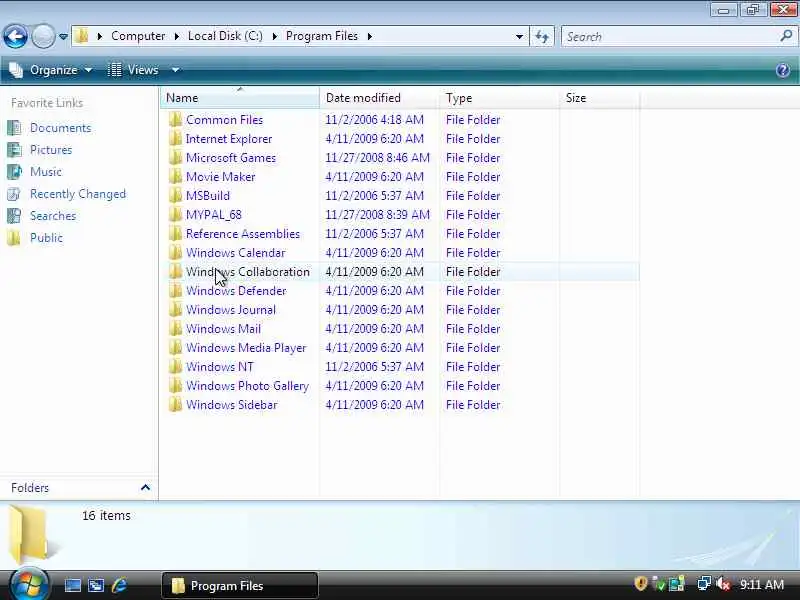The image size is (800, 600).
Task: Click File Folder type in Windows Sidebar row
Action: pyautogui.click(x=473, y=405)
